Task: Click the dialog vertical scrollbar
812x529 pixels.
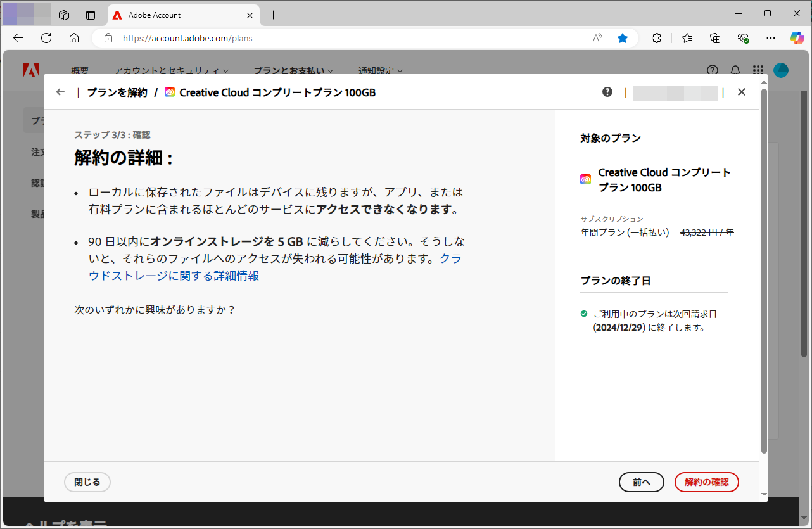Action: point(764,272)
